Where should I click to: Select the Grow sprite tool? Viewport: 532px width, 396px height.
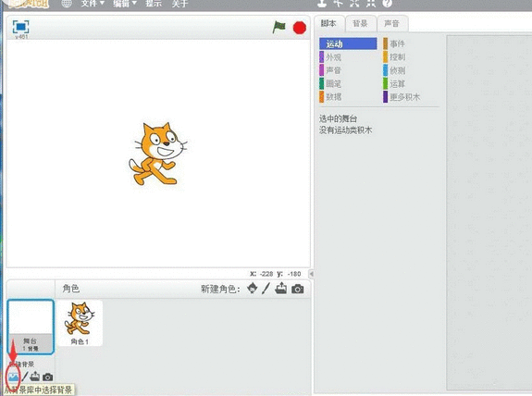354,4
